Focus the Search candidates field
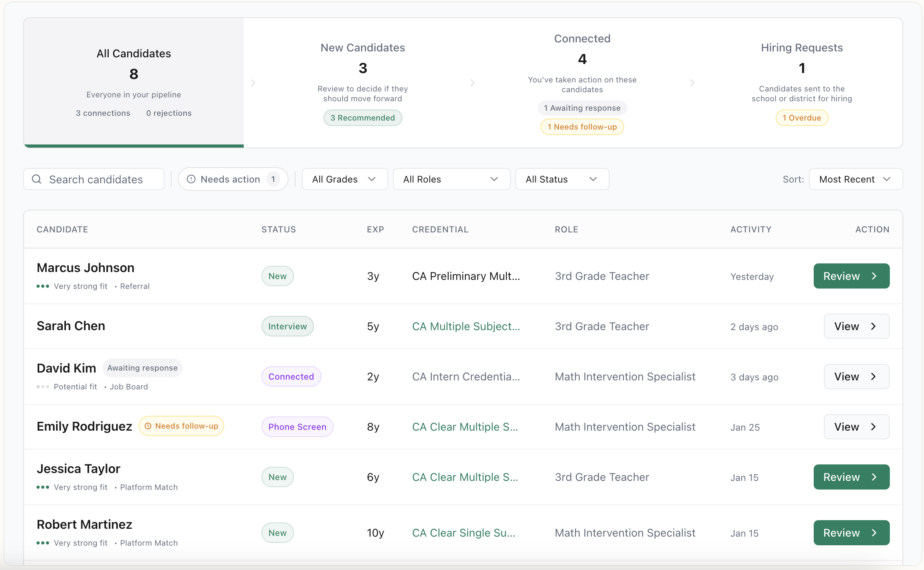Screen dimensions: 924x570 click(96, 179)
